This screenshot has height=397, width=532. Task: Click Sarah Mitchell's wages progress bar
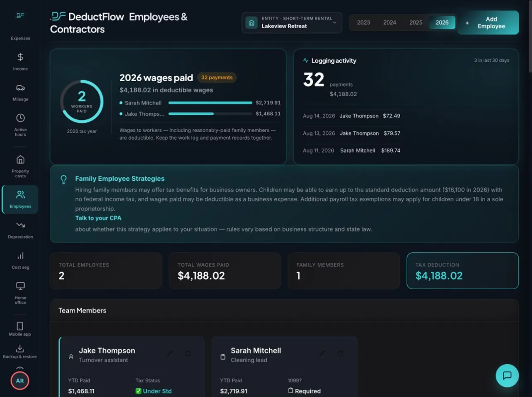click(x=210, y=103)
